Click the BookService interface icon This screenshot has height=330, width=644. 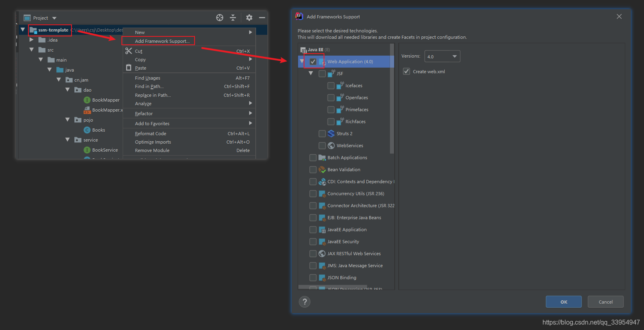87,150
